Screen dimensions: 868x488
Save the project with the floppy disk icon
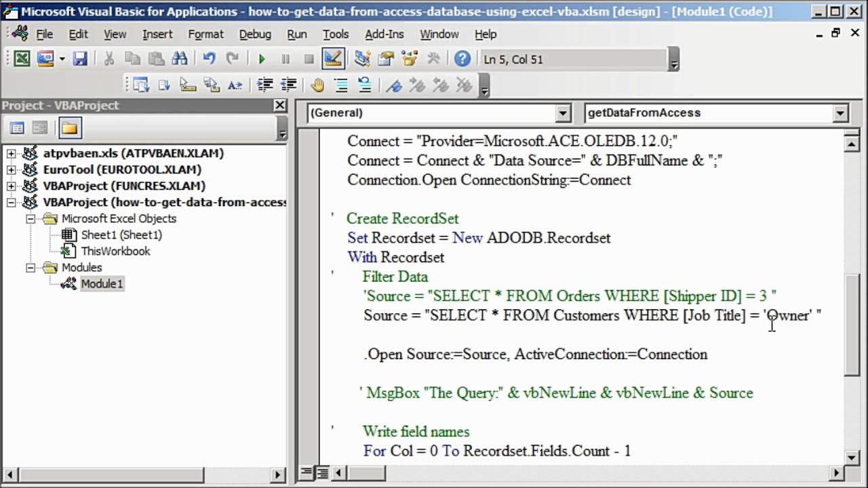pos(80,59)
